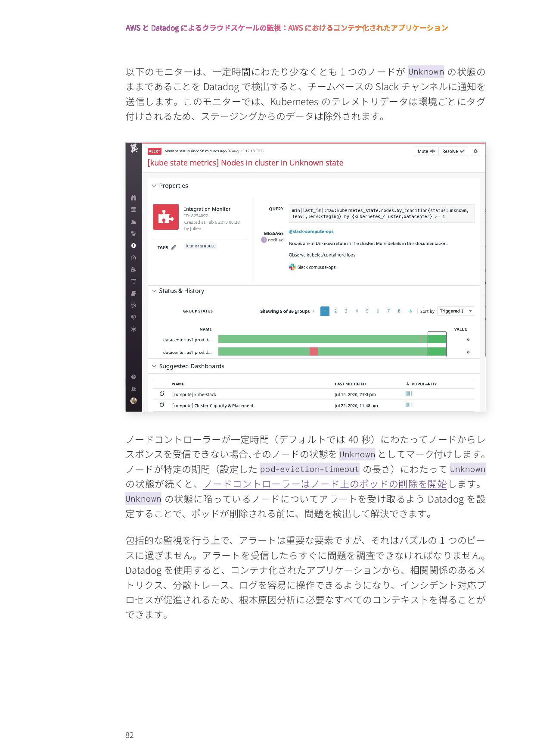Click the team:compute tag
This screenshot has height=756, width=534.
[x=201, y=246]
